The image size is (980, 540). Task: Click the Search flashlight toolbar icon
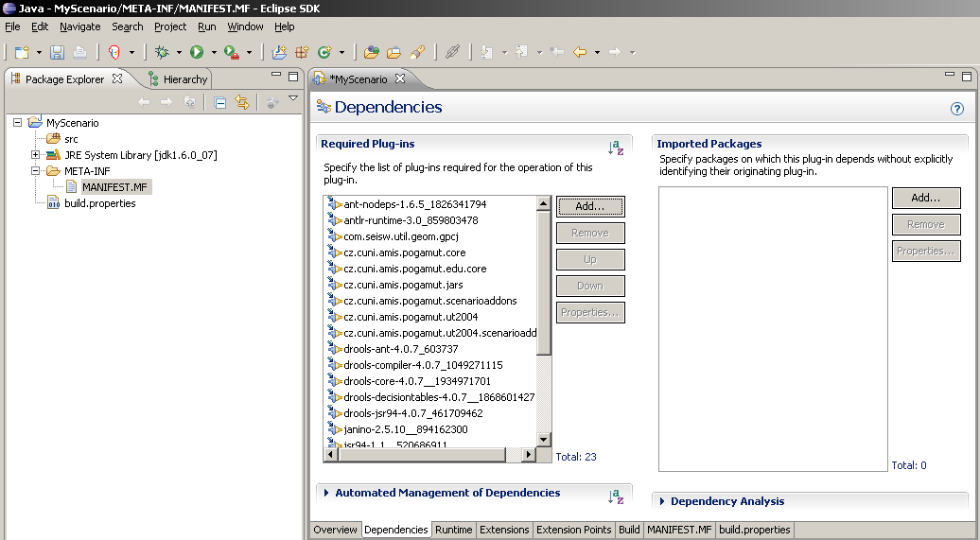pos(417,53)
